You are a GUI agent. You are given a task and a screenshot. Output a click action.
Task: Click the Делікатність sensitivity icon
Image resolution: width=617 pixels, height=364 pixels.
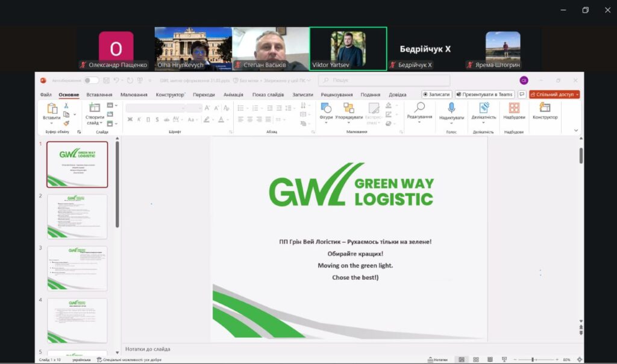tap(484, 108)
